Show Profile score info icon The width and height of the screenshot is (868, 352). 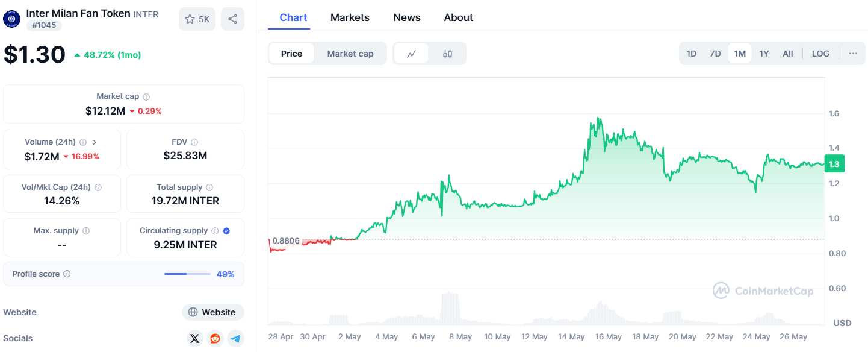point(67,274)
